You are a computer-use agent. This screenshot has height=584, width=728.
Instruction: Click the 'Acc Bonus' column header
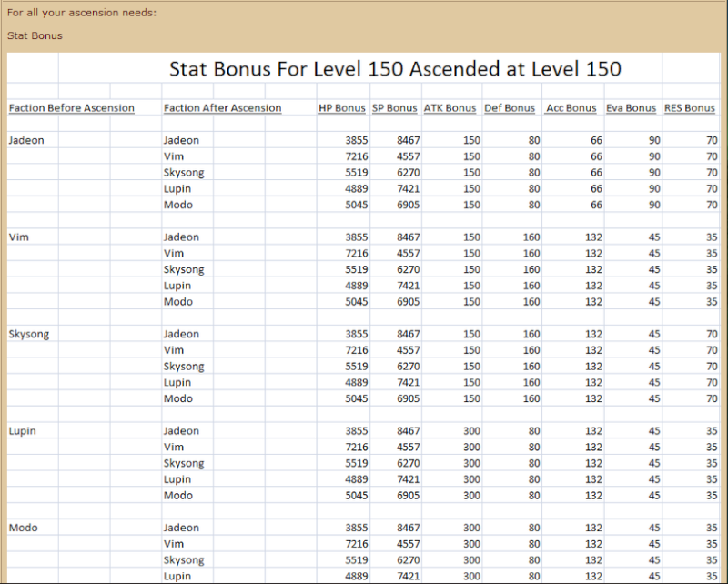click(571, 107)
